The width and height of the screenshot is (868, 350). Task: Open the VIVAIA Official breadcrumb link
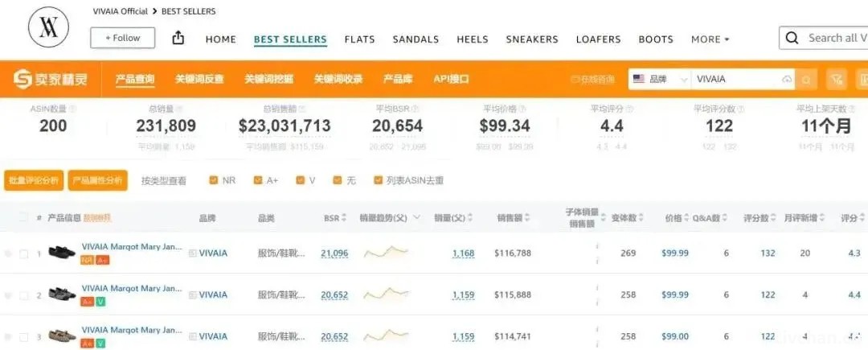coord(120,11)
